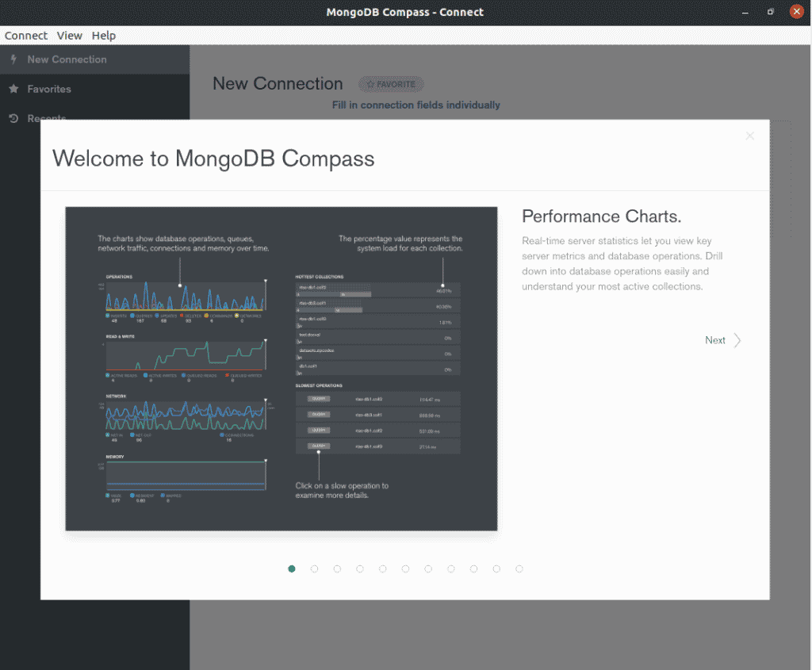Click the history icon next to Recents
Screen dimensions: 812x670
pyautogui.click(x=13, y=118)
